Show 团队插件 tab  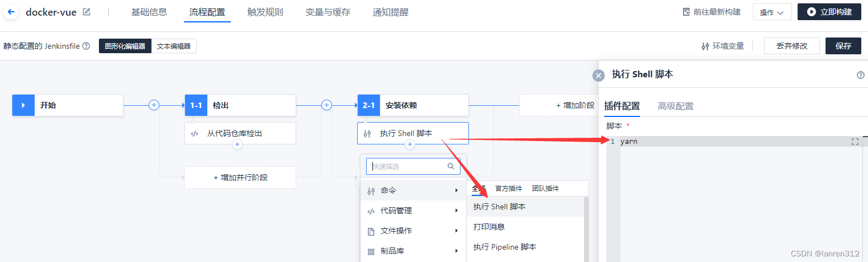pos(546,189)
